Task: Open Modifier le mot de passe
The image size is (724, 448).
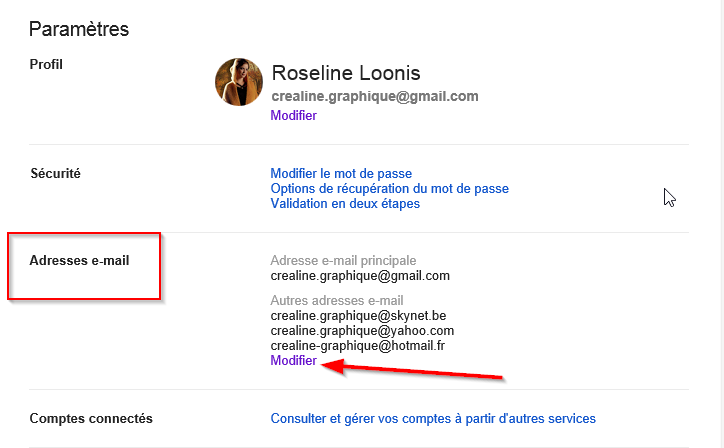Action: tap(341, 174)
